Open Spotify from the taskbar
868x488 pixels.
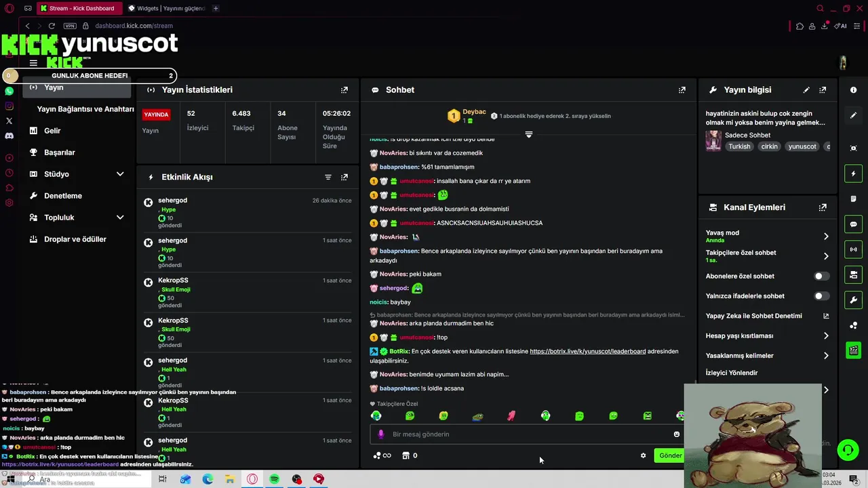pos(275,479)
